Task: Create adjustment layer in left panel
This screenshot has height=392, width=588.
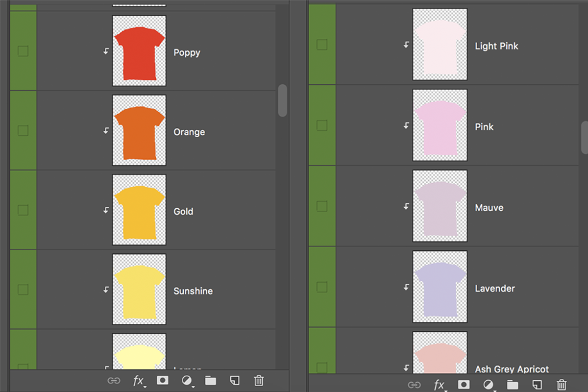Action: click(187, 381)
